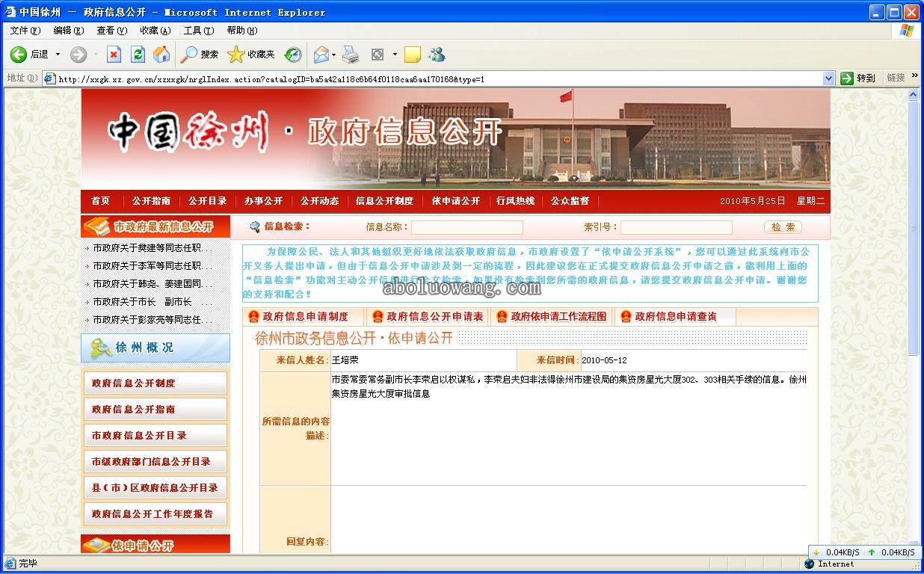This screenshot has height=574, width=924.
Task: Open the Back button history dropdown arrow
Action: [58, 55]
